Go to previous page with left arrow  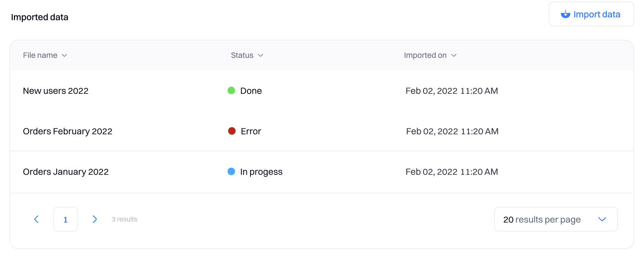(37, 219)
